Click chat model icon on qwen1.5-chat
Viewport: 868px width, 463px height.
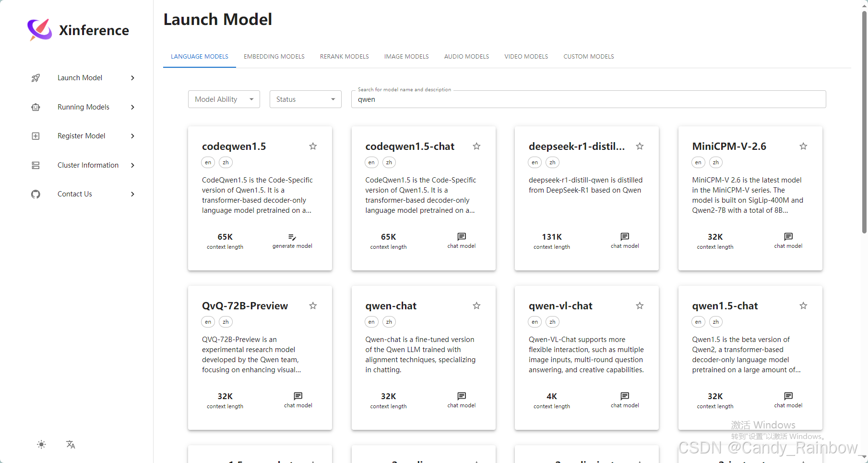click(788, 396)
